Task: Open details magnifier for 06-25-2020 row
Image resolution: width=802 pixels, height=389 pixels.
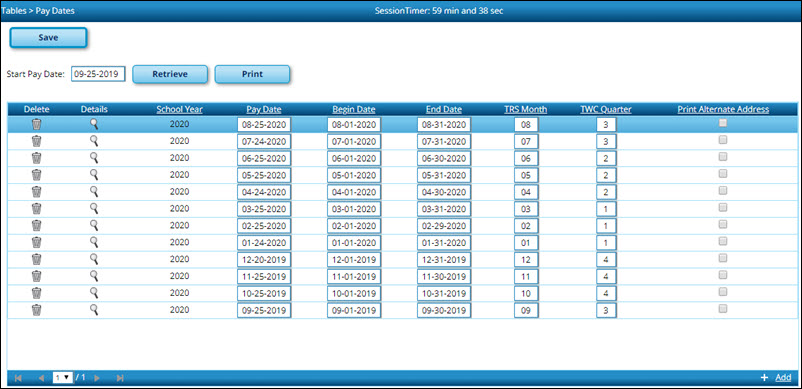Action: tap(94, 157)
